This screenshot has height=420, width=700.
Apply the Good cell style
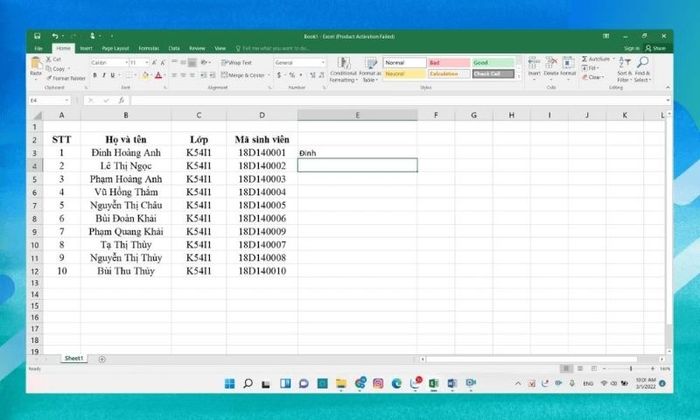pos(493,62)
